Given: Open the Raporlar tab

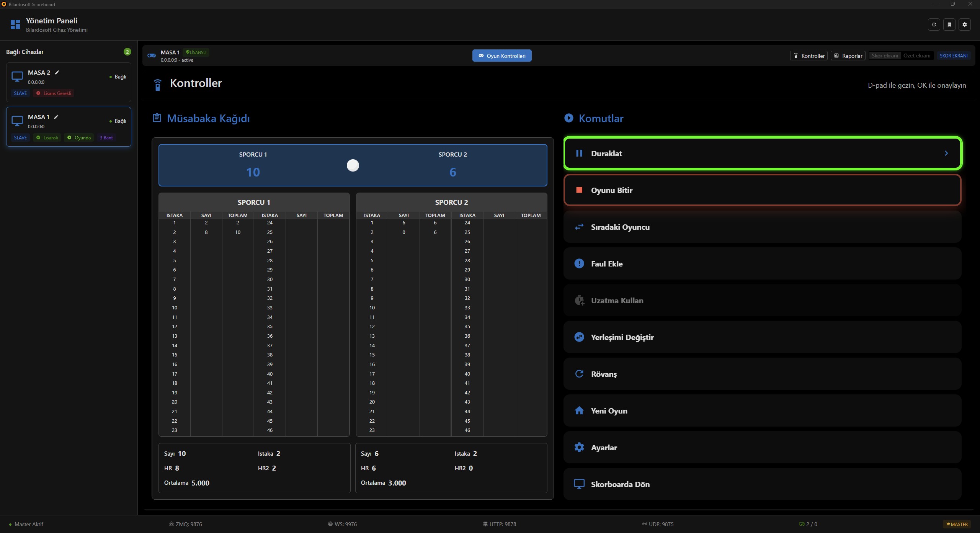Looking at the screenshot, I should tap(848, 56).
